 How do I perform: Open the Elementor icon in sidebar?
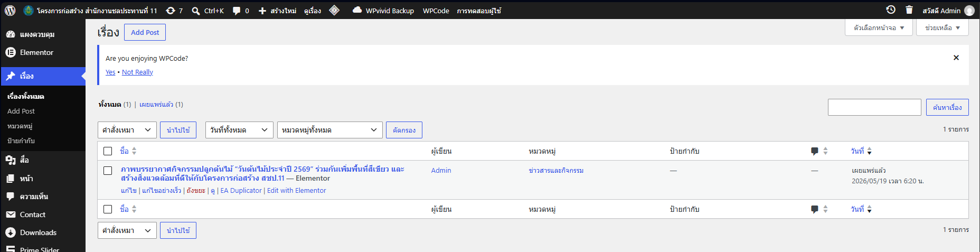(x=11, y=52)
